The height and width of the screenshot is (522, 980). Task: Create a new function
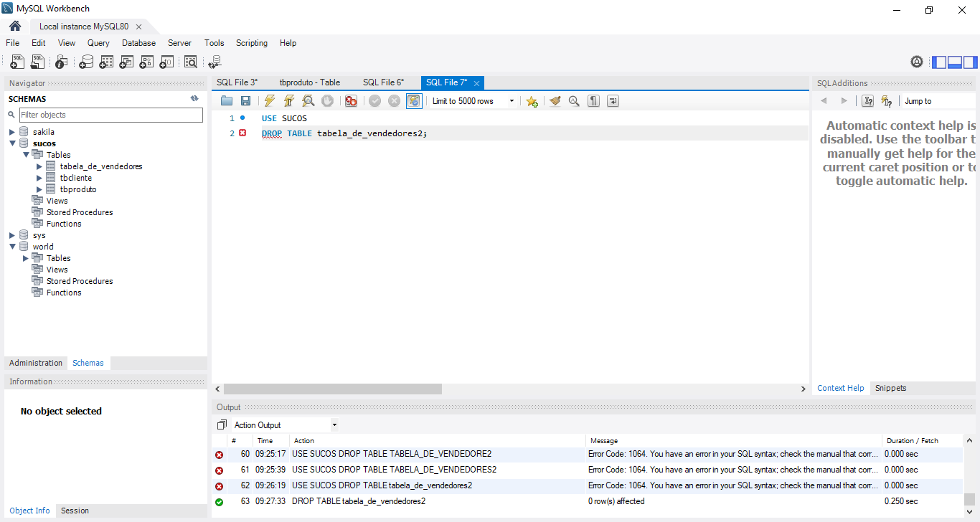pyautogui.click(x=166, y=62)
